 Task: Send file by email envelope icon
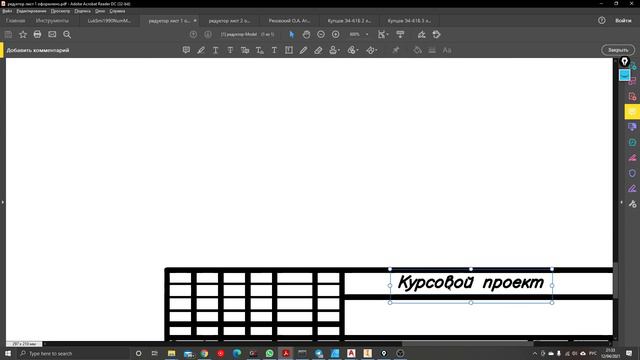tap(52, 35)
